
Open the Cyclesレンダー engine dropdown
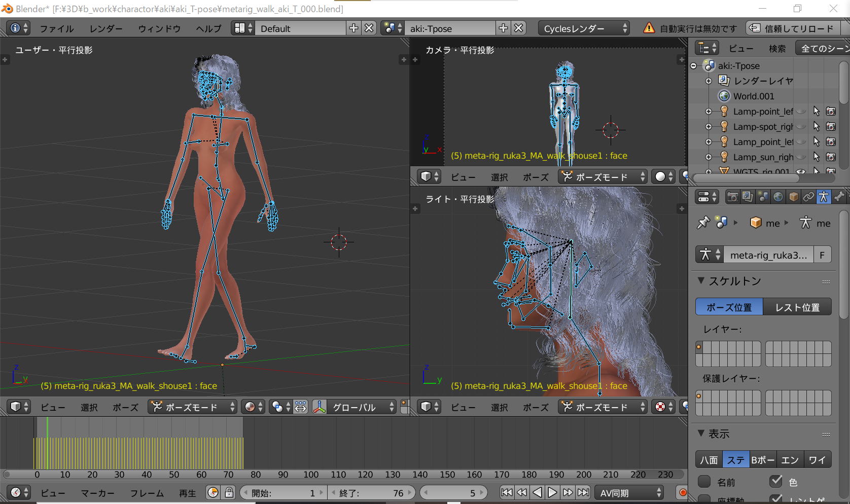(583, 28)
